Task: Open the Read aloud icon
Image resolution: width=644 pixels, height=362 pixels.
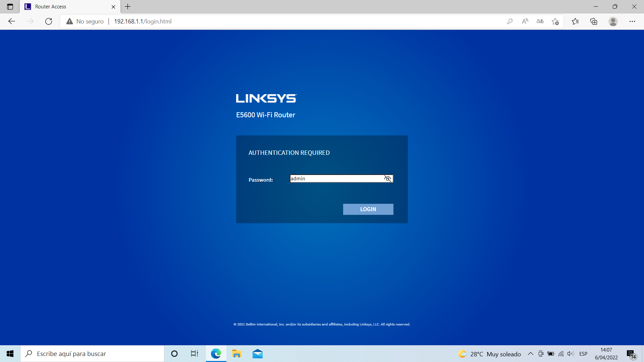Action: click(525, 21)
